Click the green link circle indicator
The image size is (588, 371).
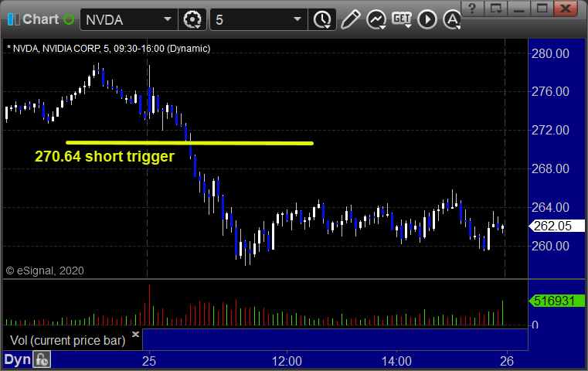click(x=69, y=19)
